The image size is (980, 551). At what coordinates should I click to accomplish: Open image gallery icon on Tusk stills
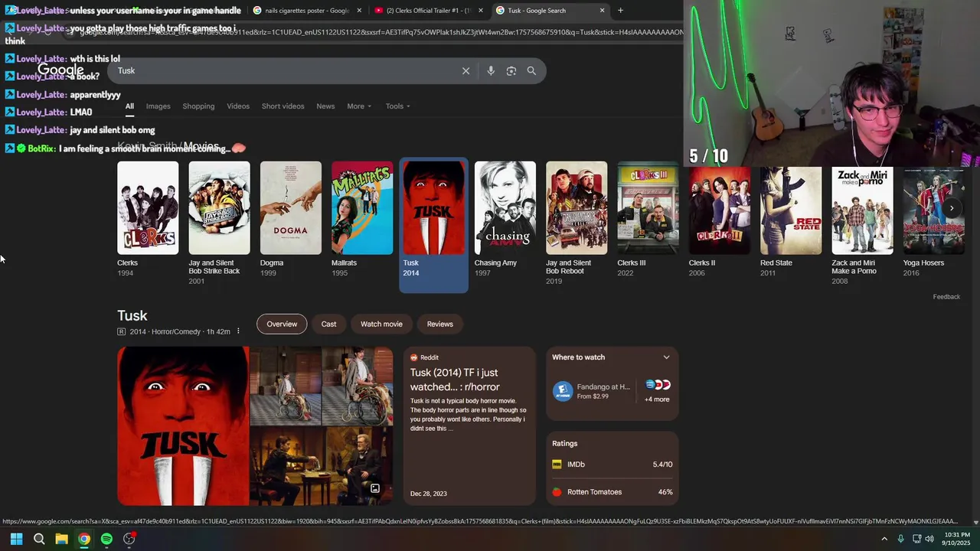(375, 488)
